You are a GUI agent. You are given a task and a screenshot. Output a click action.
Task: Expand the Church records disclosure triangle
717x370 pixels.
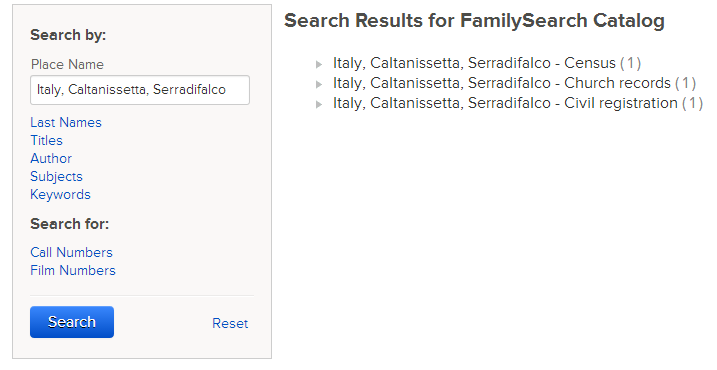(319, 85)
